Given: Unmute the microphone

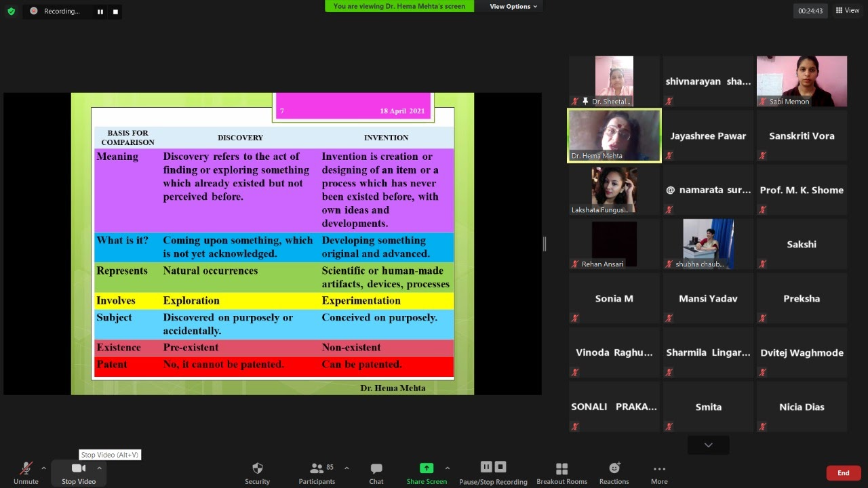Looking at the screenshot, I should 26,468.
